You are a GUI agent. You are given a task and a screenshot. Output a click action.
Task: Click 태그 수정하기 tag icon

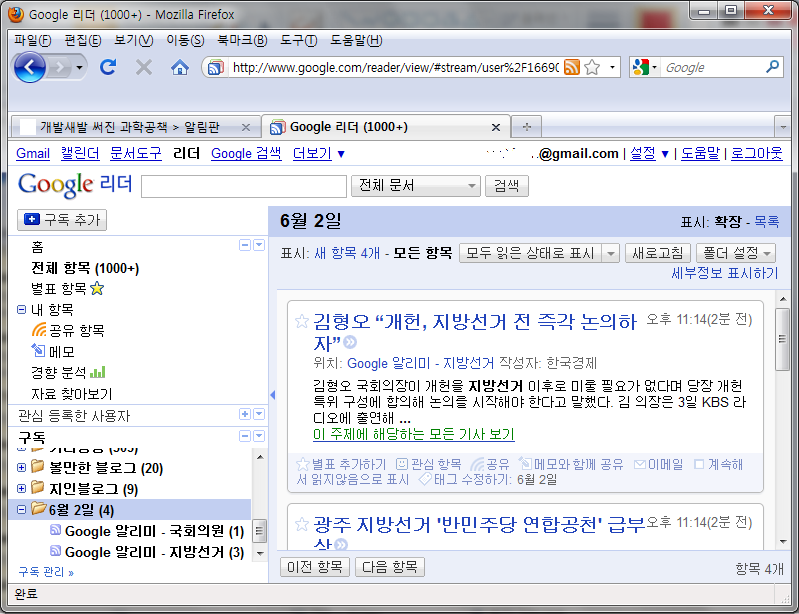coord(424,479)
